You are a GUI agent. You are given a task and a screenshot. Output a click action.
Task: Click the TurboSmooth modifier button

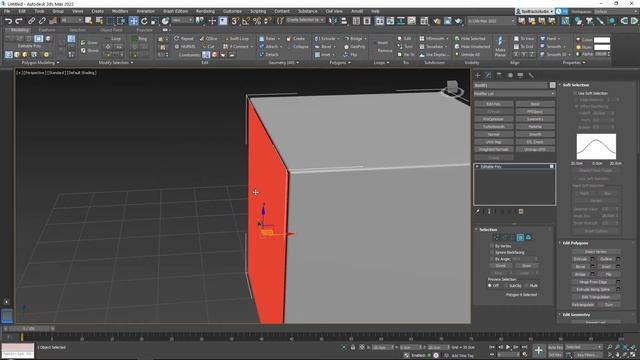pyautogui.click(x=493, y=127)
